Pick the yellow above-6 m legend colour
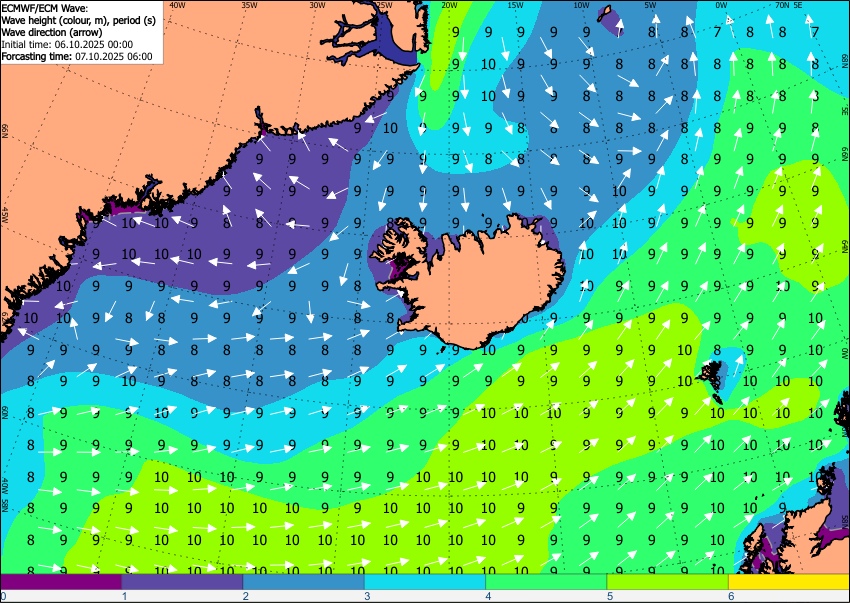 [x=789, y=581]
